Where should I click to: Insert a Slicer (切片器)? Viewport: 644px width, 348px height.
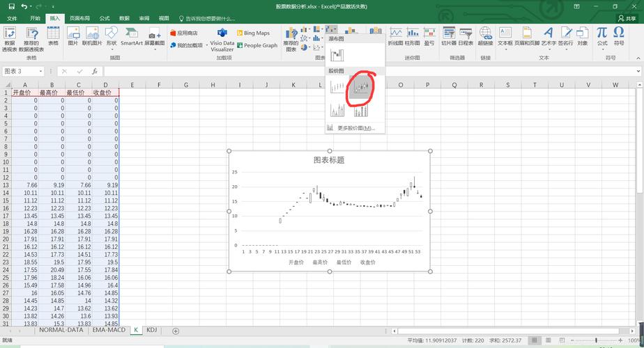pos(449,36)
